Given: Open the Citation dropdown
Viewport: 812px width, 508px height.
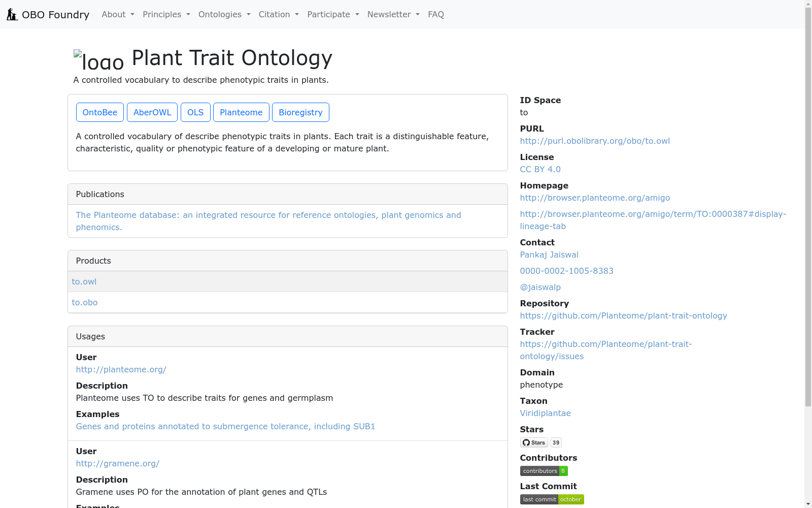Looking at the screenshot, I should tap(279, 14).
